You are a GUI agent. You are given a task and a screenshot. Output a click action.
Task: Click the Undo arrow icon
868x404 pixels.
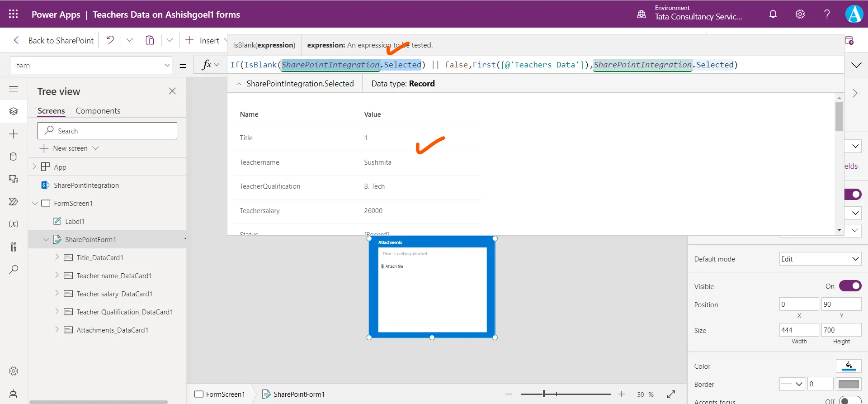pyautogui.click(x=110, y=40)
